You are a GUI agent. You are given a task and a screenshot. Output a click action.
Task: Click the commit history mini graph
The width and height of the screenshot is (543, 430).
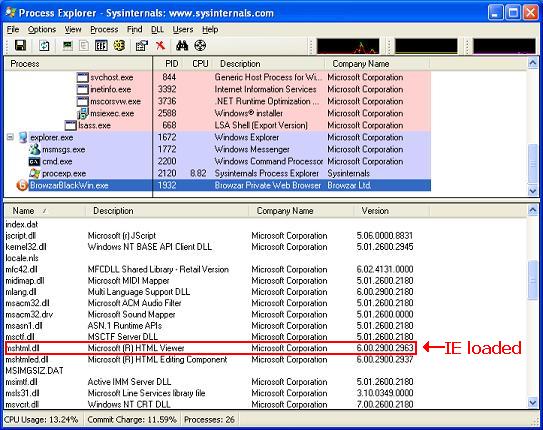426,46
